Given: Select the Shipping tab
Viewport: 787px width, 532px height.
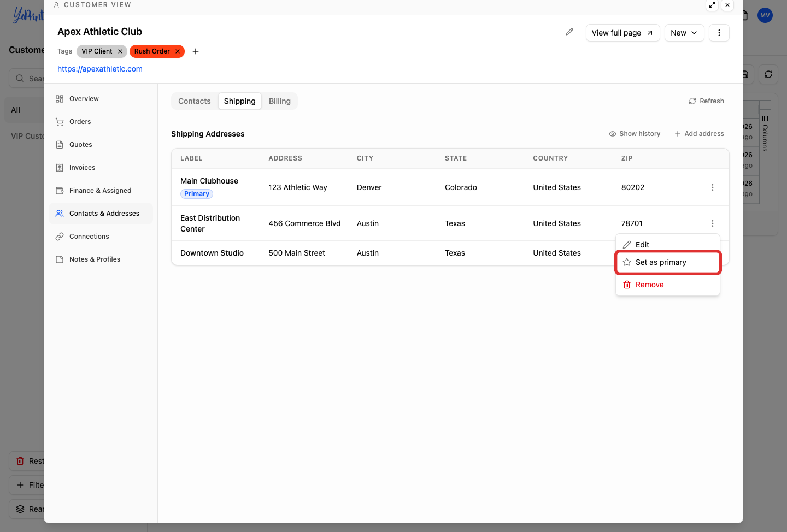Looking at the screenshot, I should point(240,101).
